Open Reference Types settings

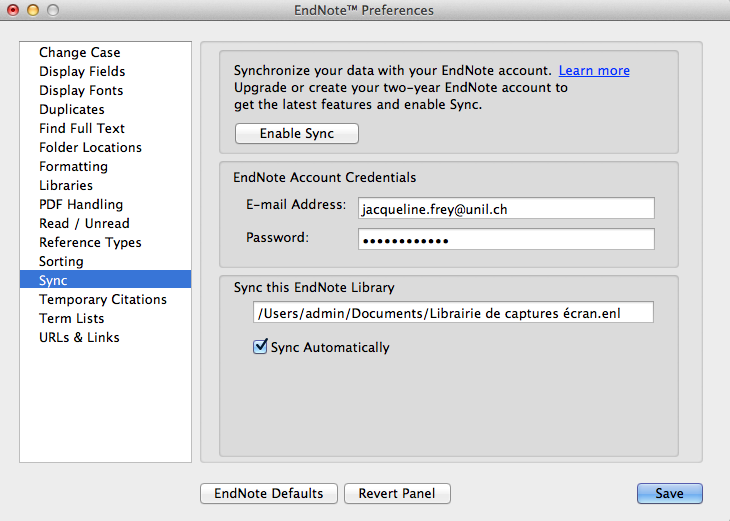click(90, 242)
